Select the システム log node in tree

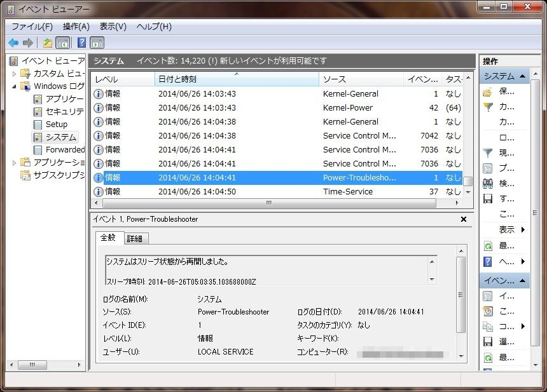(x=55, y=137)
